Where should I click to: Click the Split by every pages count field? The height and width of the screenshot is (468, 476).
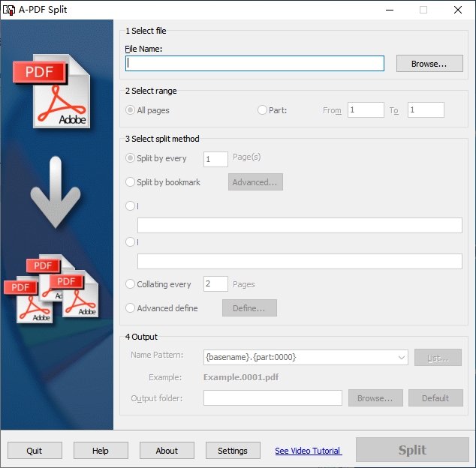click(215, 159)
